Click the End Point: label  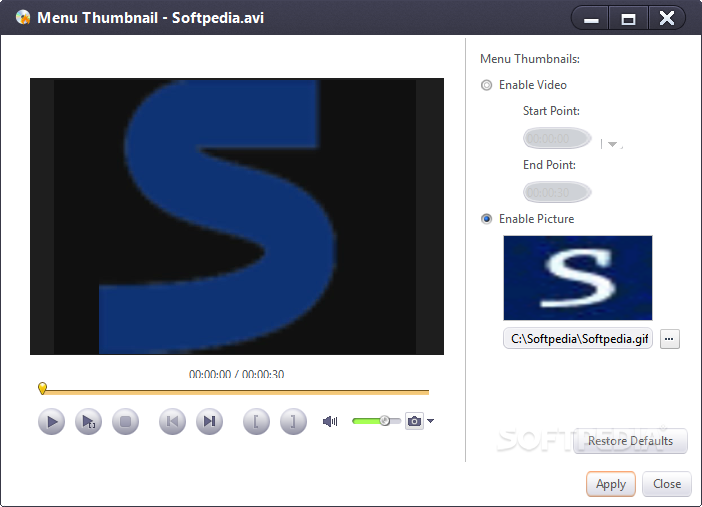[549, 165]
